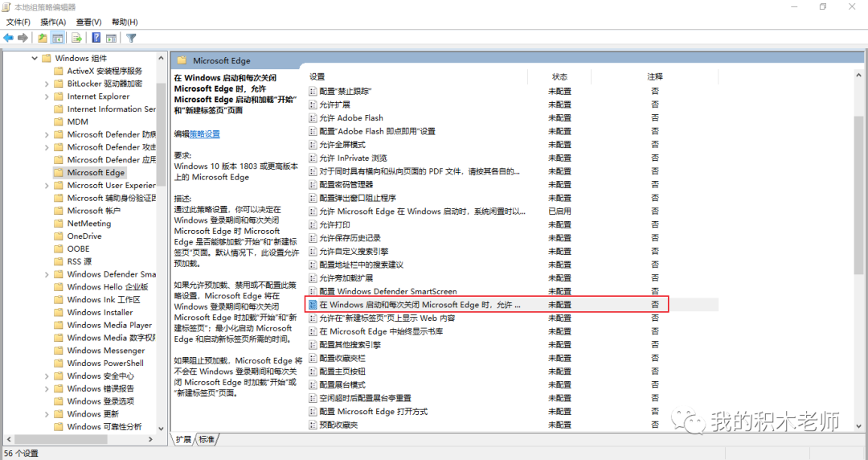Select the RSS 源 folder
This screenshot has height=460, width=868.
coord(79,261)
